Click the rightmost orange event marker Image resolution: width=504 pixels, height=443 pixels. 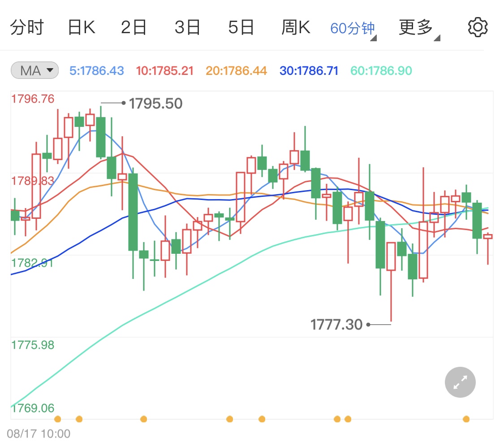[x=466, y=419]
